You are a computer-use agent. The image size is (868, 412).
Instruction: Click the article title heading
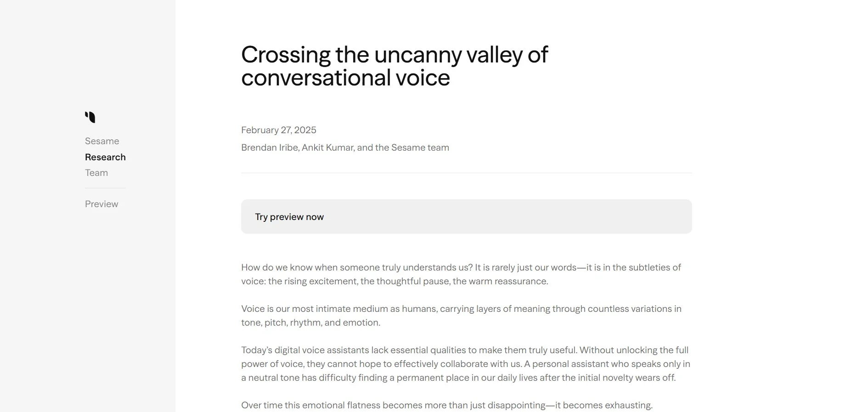coord(394,66)
